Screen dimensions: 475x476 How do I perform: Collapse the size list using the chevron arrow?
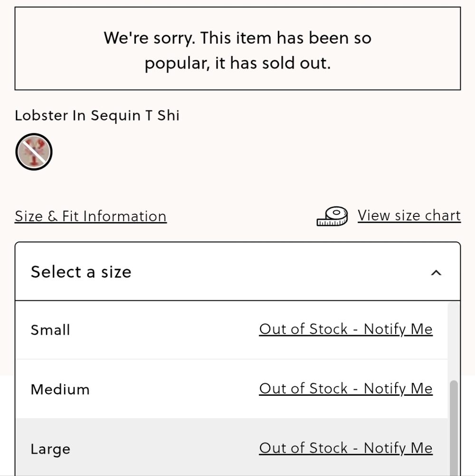[436, 272]
